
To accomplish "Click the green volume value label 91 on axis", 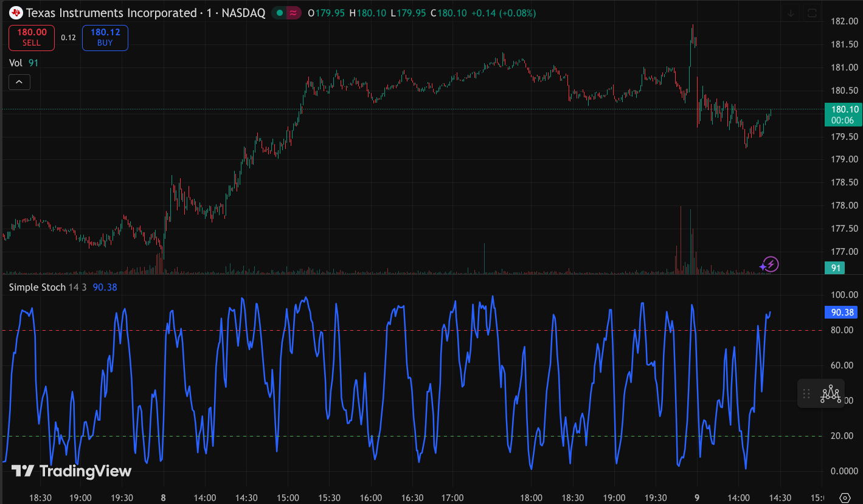I will (836, 268).
